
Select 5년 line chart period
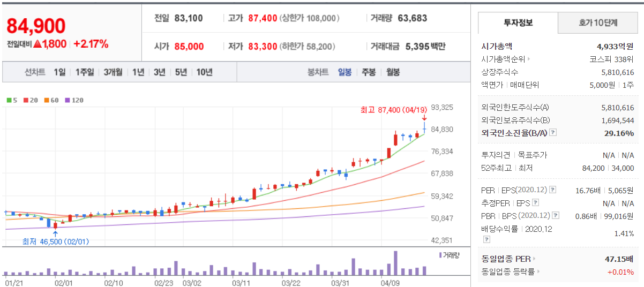point(181,72)
